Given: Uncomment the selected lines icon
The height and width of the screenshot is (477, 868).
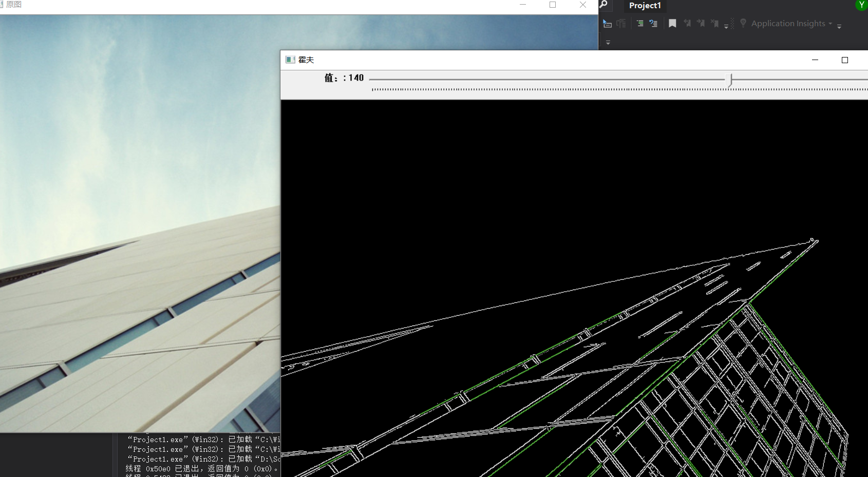Looking at the screenshot, I should pos(653,24).
